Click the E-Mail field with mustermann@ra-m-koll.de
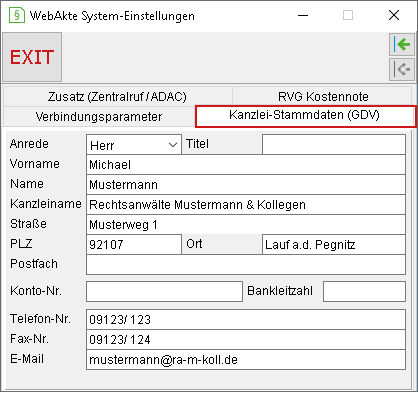This screenshot has height=394, width=418. (246, 360)
